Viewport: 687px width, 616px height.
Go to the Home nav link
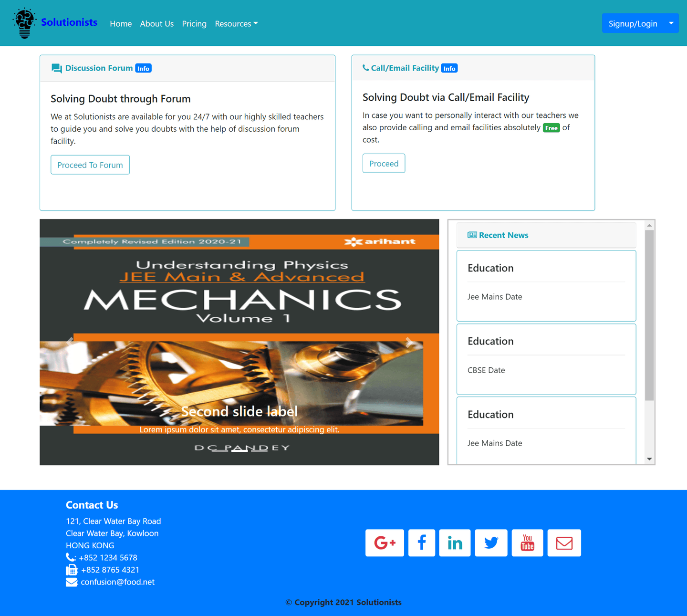coord(121,23)
